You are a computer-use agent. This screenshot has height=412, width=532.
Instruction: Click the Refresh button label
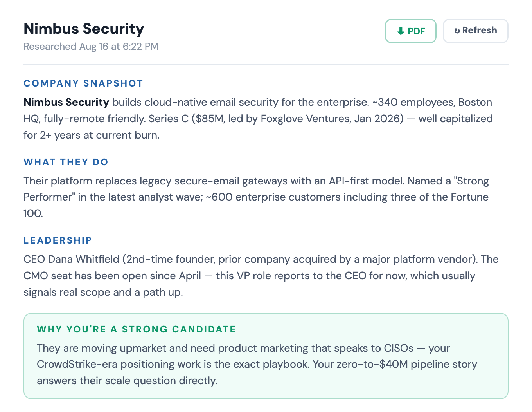[480, 30]
